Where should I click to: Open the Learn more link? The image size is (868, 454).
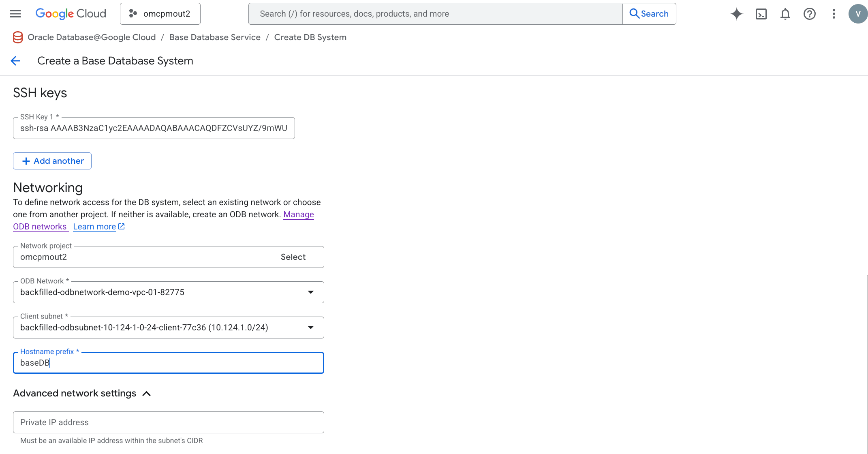tap(94, 226)
